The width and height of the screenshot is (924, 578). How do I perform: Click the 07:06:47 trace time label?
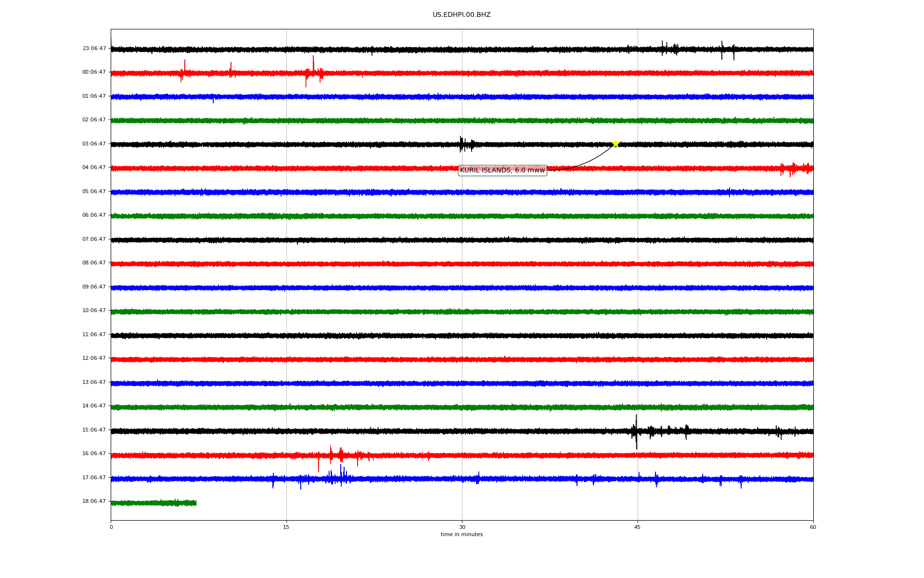click(94, 239)
